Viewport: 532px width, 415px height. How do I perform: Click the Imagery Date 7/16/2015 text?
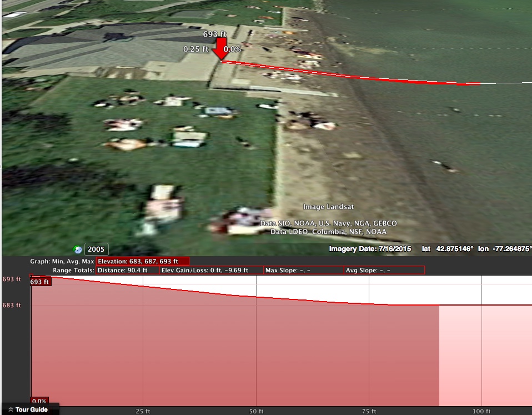tap(370, 249)
